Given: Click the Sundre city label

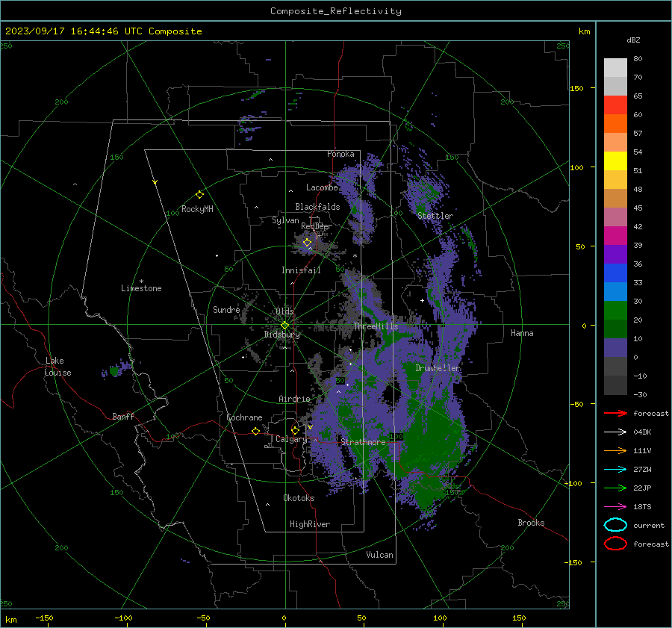Looking at the screenshot, I should pyautogui.click(x=226, y=309).
